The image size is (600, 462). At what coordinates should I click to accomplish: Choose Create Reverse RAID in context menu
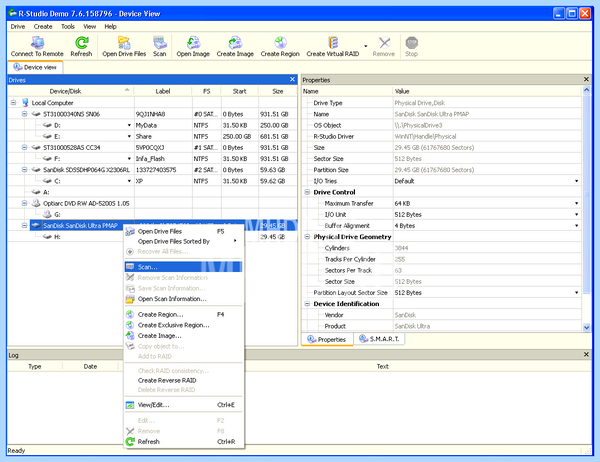(x=183, y=380)
